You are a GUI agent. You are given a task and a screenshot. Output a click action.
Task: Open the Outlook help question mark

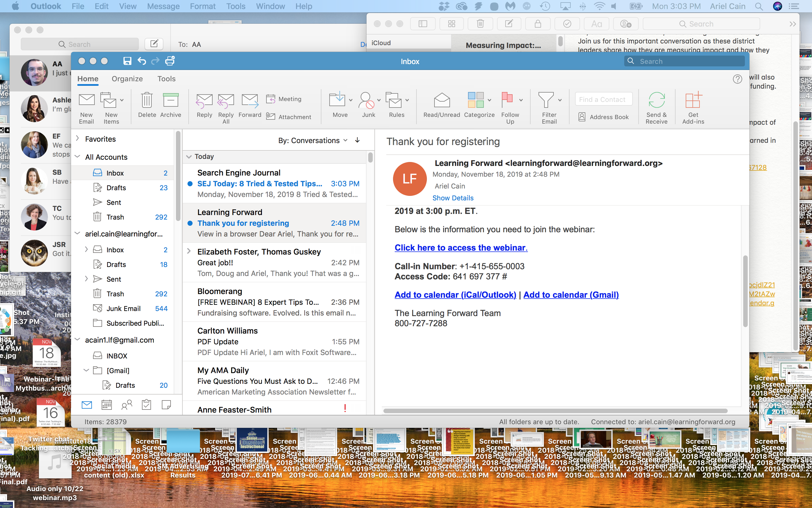[x=737, y=79]
